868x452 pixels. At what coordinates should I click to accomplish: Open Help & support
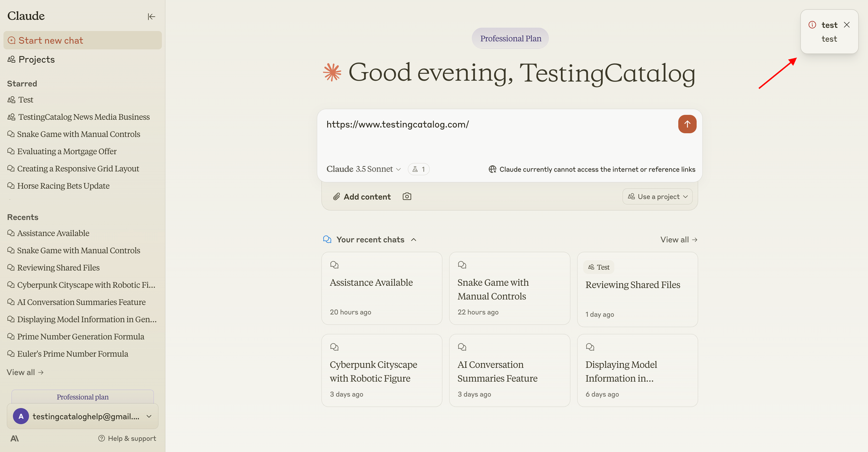click(127, 439)
